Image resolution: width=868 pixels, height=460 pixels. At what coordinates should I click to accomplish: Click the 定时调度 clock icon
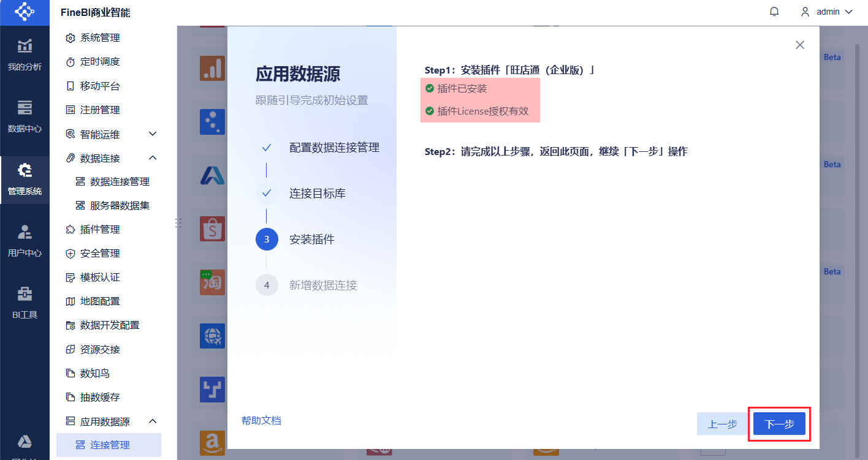[70, 62]
